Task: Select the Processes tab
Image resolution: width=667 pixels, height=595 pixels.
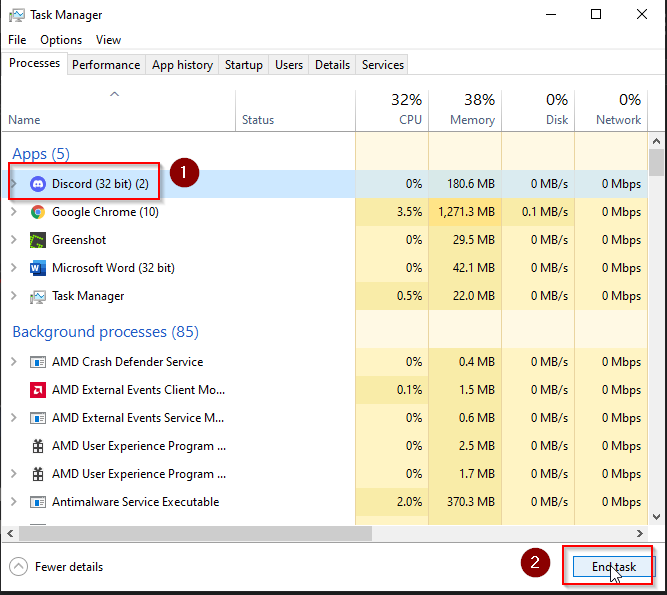Action: 34,63
